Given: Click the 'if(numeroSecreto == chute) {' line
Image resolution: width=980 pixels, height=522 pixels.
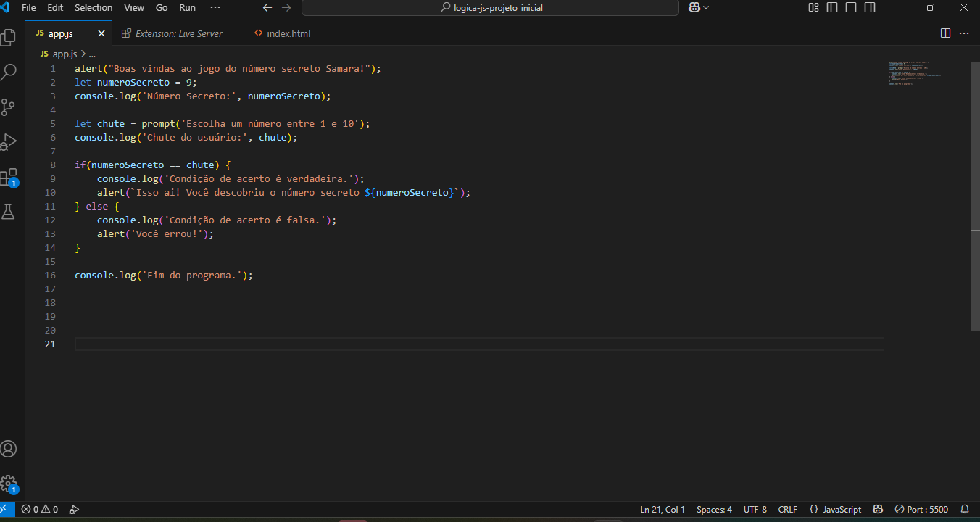Looking at the screenshot, I should pos(153,165).
